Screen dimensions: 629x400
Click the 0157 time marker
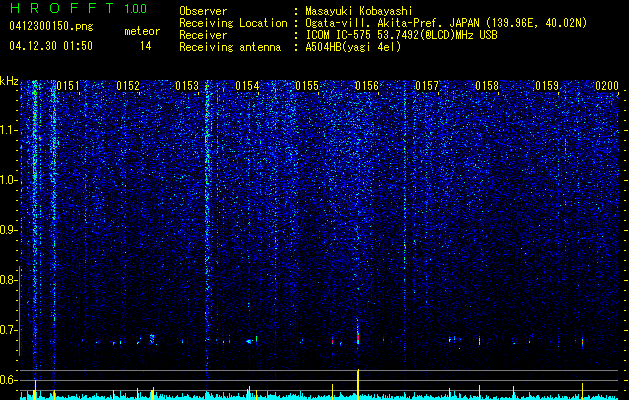tap(427, 86)
